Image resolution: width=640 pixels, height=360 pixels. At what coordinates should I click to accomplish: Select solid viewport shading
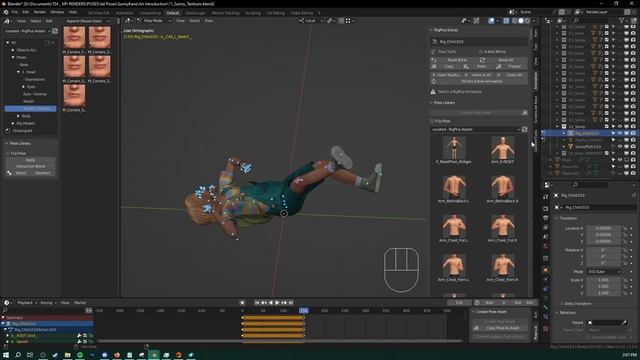tap(521, 21)
